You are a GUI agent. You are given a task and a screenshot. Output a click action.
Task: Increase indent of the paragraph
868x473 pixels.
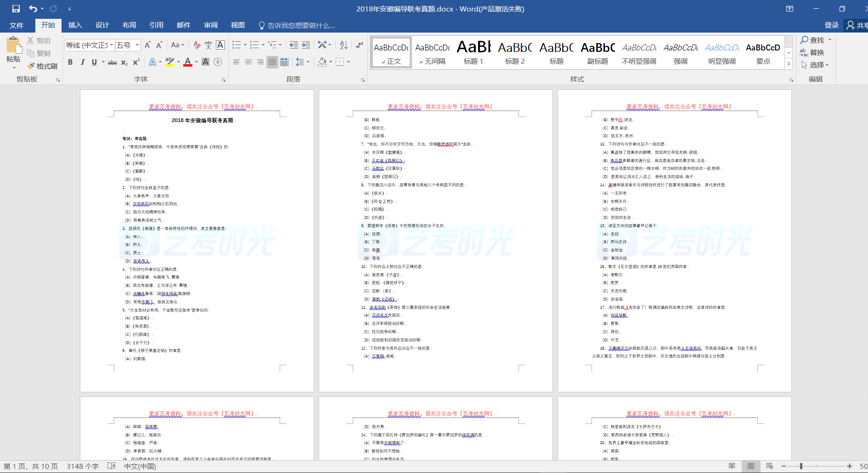click(306, 45)
